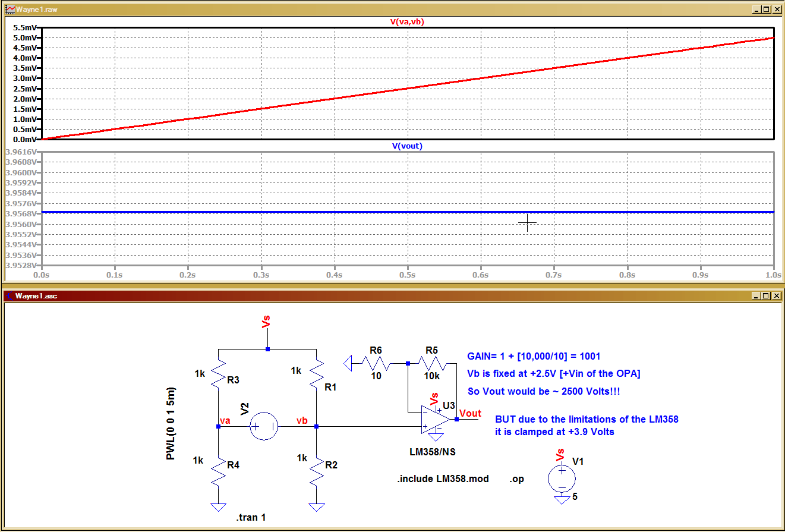Click the red Vout net label
This screenshot has width=785, height=532.
pyautogui.click(x=470, y=414)
